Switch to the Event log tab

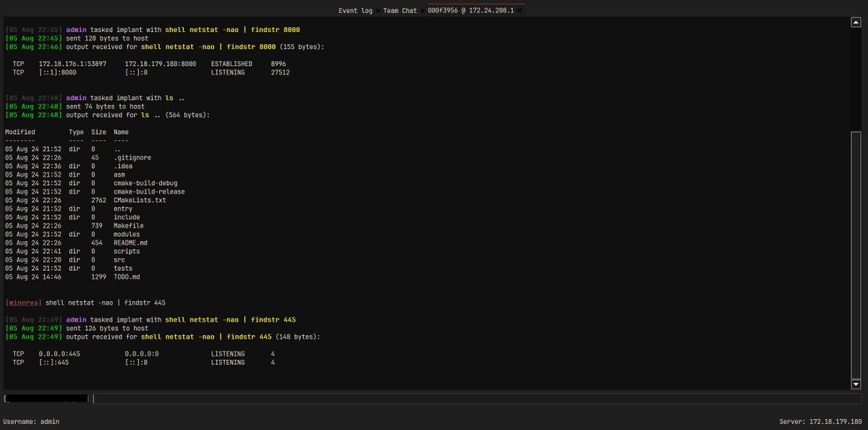coord(355,11)
